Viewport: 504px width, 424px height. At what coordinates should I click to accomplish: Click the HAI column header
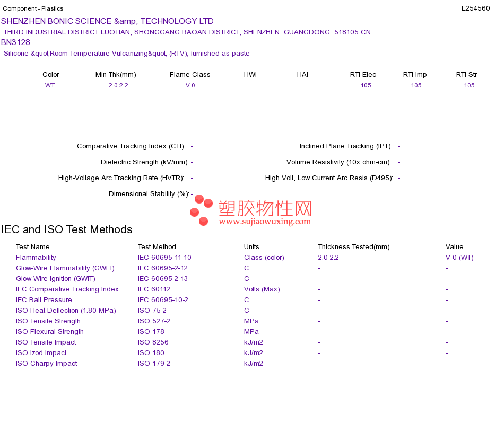pyautogui.click(x=302, y=75)
